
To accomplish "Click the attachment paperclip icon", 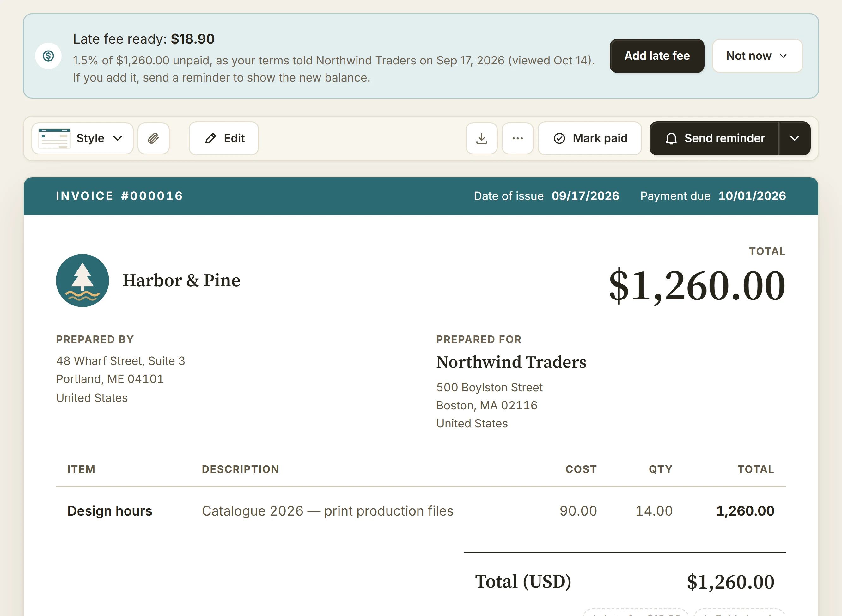I will point(153,138).
